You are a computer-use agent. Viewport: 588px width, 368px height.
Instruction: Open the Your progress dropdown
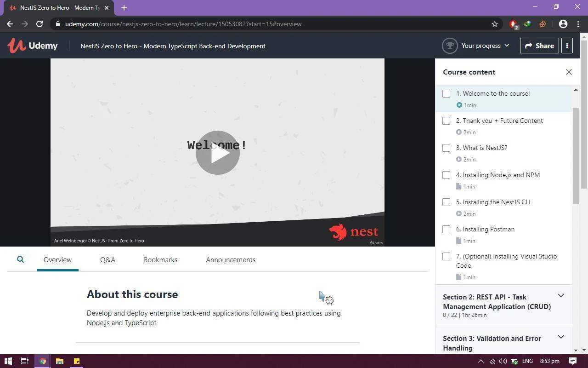[485, 46]
